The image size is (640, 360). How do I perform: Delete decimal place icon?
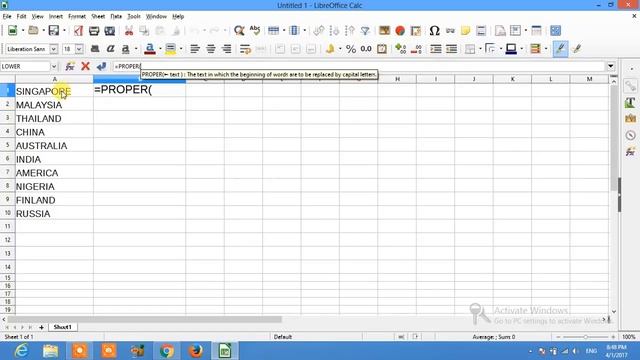(416, 49)
